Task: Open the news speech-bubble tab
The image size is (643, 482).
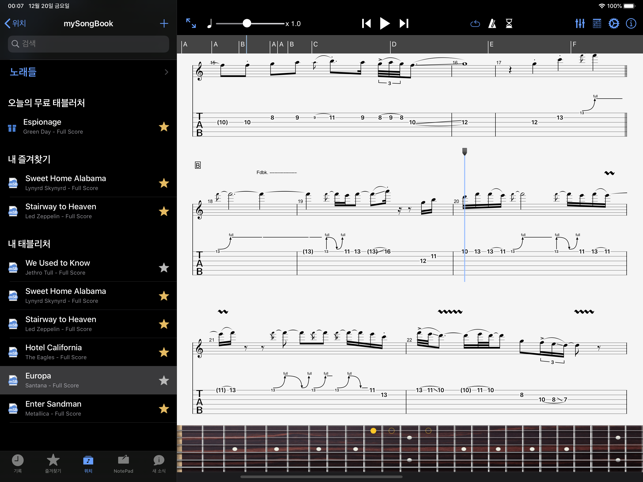Action: [159, 464]
